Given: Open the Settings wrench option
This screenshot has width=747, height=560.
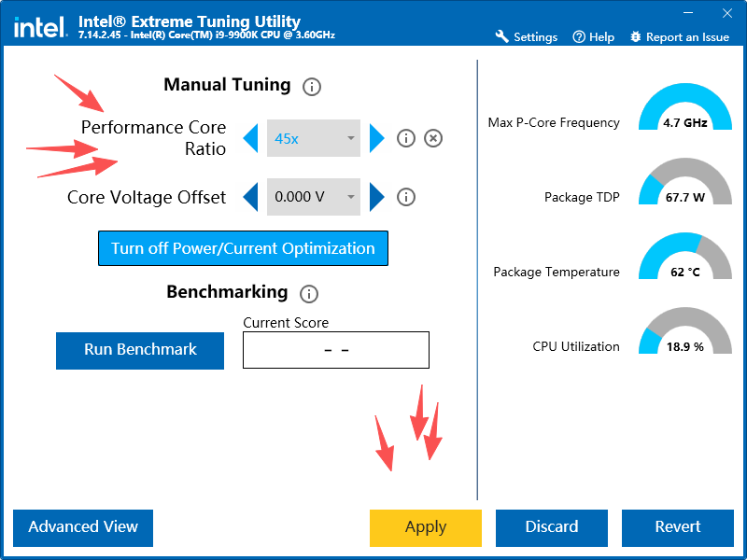Looking at the screenshot, I should click(x=526, y=37).
